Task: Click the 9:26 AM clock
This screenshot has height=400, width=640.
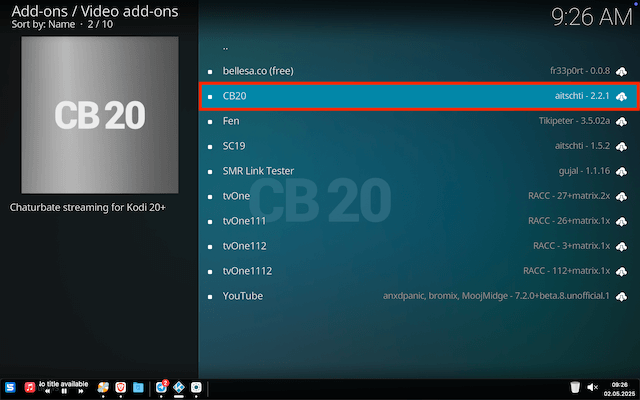Action: click(591, 17)
